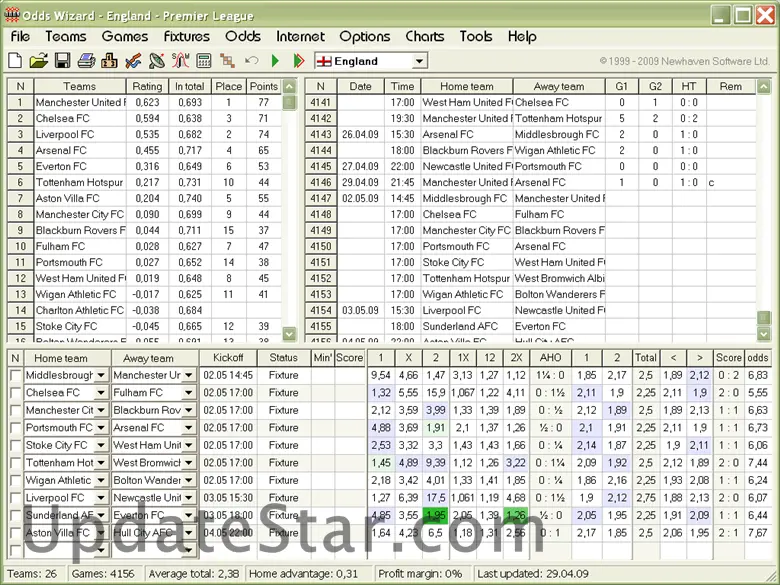Click the teams table scroll-down arrow
780x585 pixels.
289,333
